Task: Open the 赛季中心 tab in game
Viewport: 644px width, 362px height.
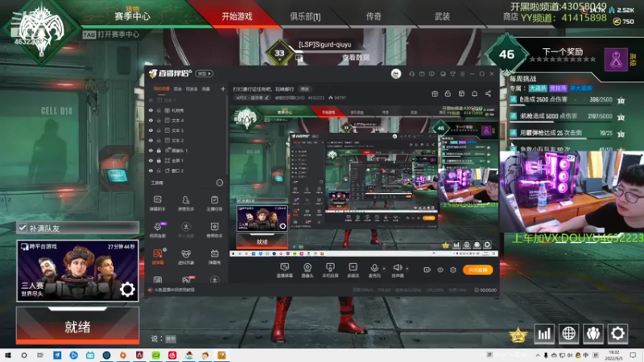Action: click(x=132, y=16)
